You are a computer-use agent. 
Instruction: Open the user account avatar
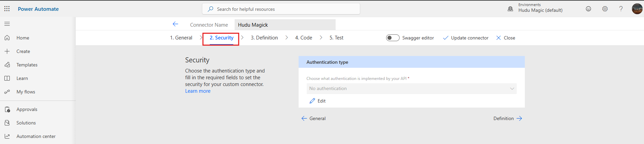pos(637,9)
